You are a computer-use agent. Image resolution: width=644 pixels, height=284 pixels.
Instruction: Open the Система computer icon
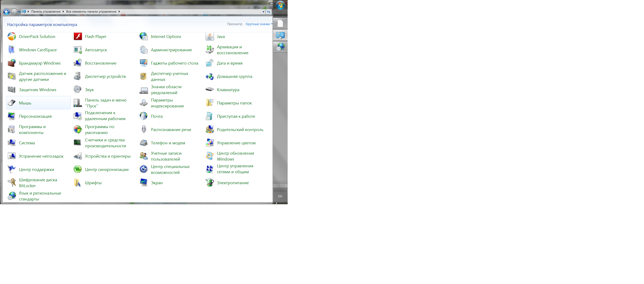point(12,143)
